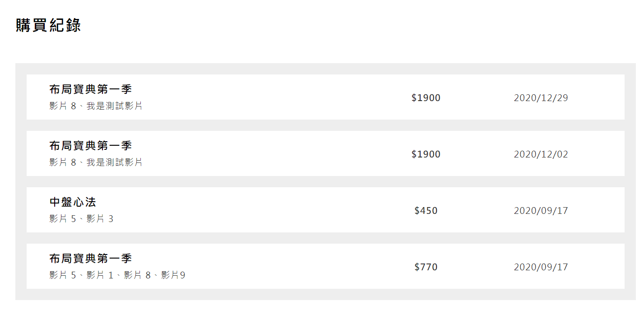This screenshot has height=310, width=644.
Task: Open 布局寶典第一季 purchase dated 2020/12/02
Action: click(90, 146)
